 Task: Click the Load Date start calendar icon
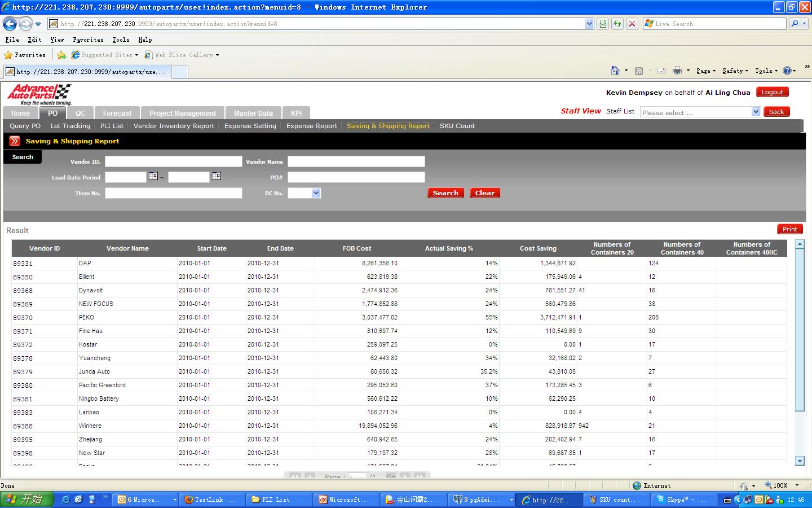tap(153, 177)
